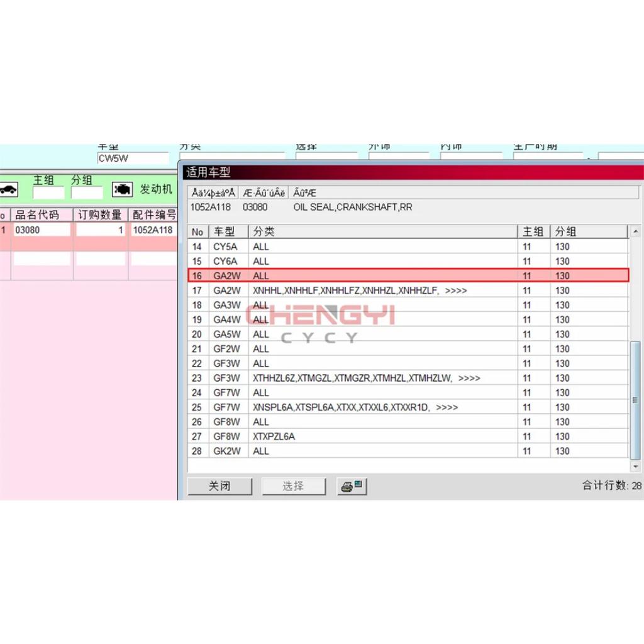The width and height of the screenshot is (644, 644).
Task: Click the 订购数量 column header
Action: tap(101, 215)
